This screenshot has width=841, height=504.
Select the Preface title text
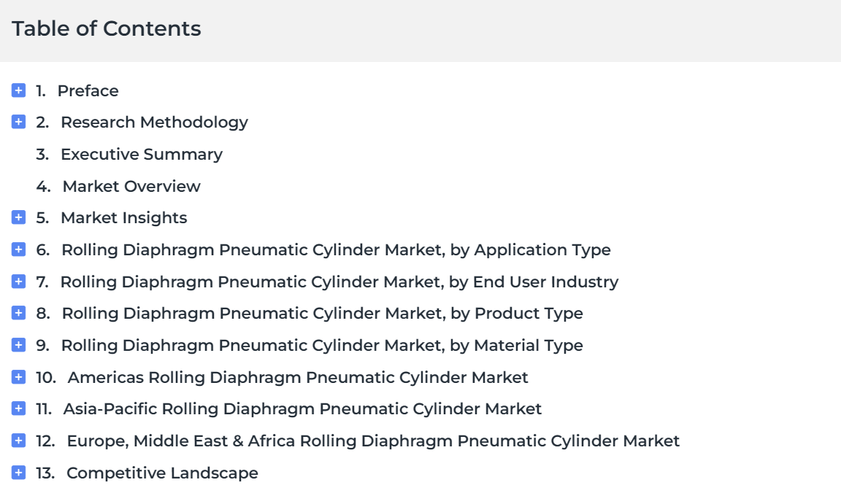click(88, 91)
